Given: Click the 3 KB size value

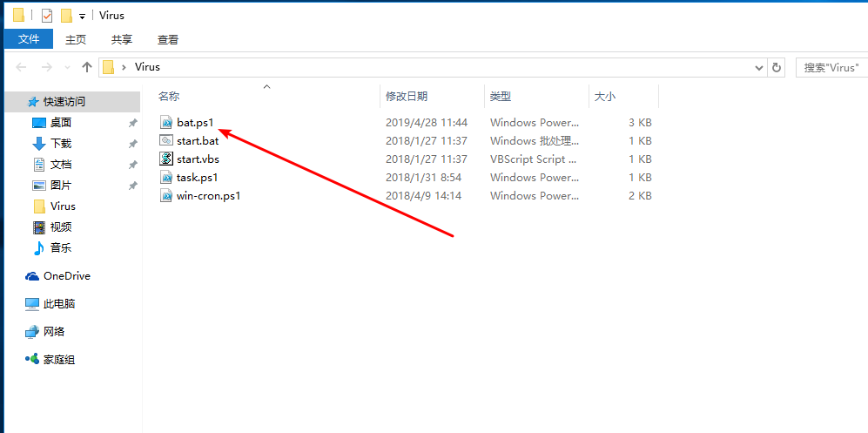Looking at the screenshot, I should pyautogui.click(x=640, y=122).
